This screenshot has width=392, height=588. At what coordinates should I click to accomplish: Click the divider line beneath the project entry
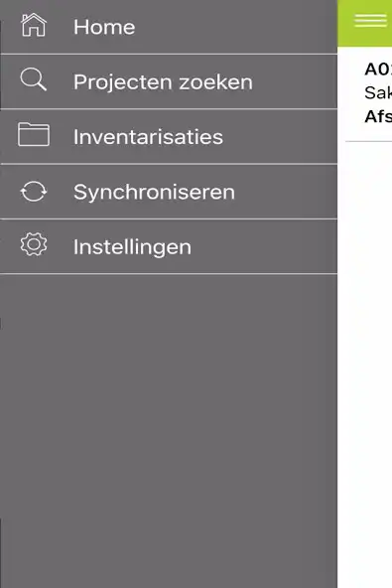pos(369,141)
